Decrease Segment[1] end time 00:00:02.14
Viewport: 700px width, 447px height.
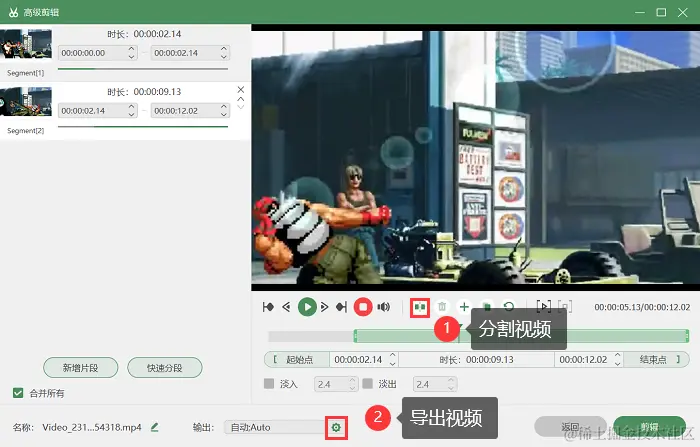[224, 57]
